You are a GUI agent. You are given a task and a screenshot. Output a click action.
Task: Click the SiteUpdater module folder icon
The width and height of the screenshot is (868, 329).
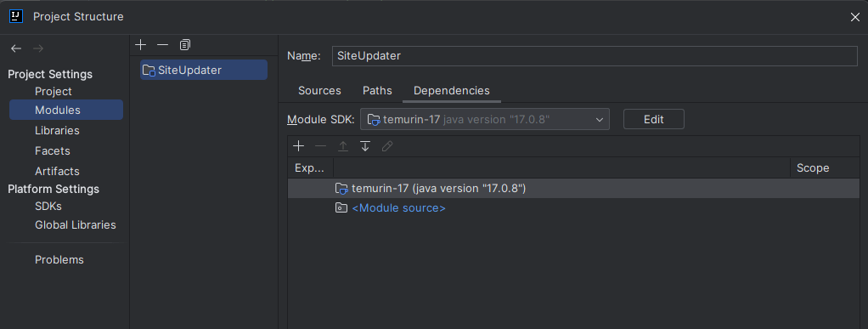pos(149,71)
